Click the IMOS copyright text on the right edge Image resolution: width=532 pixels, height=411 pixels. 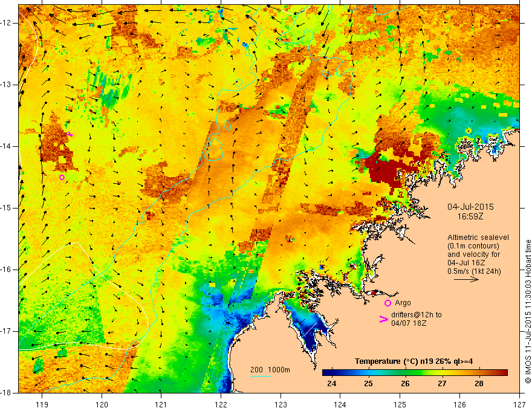(528, 311)
